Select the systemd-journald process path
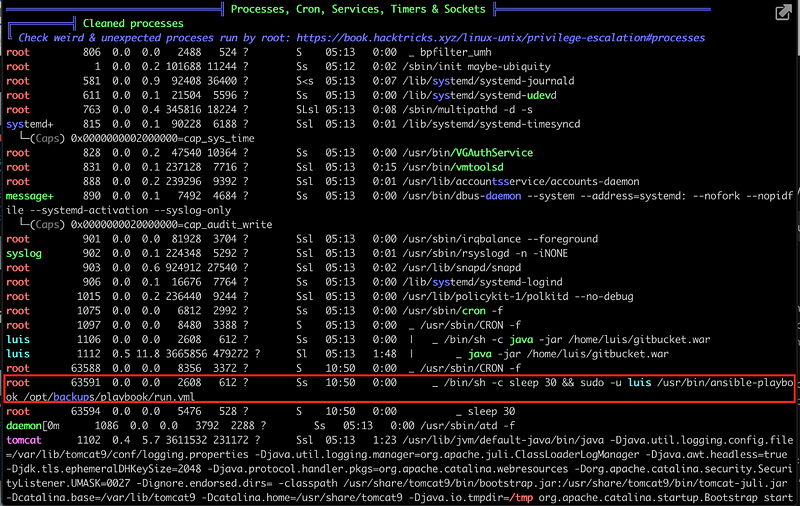This screenshot has width=800, height=506. coord(488,81)
